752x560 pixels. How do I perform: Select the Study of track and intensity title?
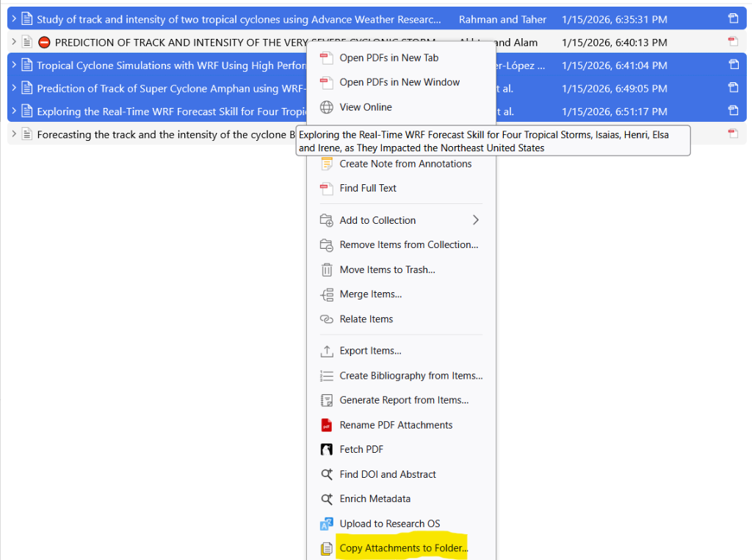coord(239,20)
